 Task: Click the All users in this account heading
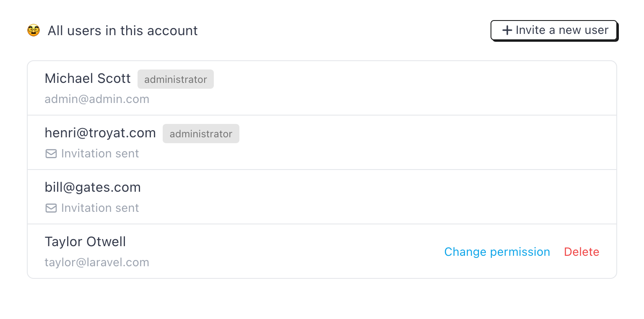tap(122, 31)
